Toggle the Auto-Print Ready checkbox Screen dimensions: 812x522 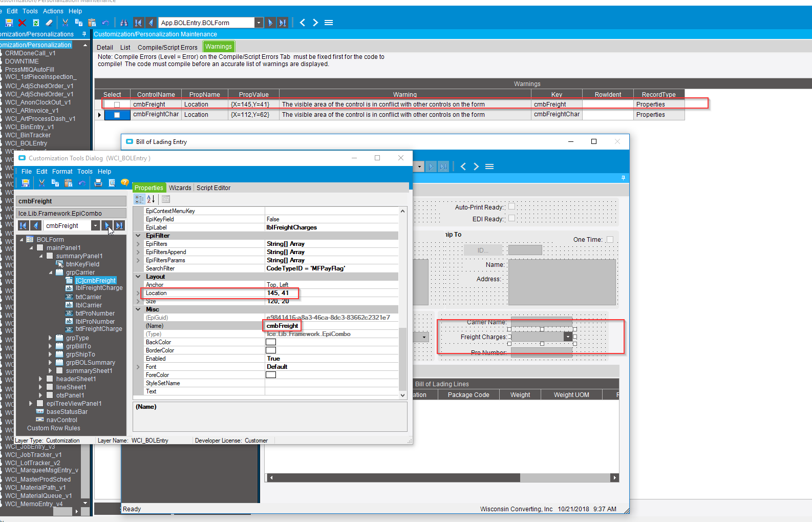(511, 207)
